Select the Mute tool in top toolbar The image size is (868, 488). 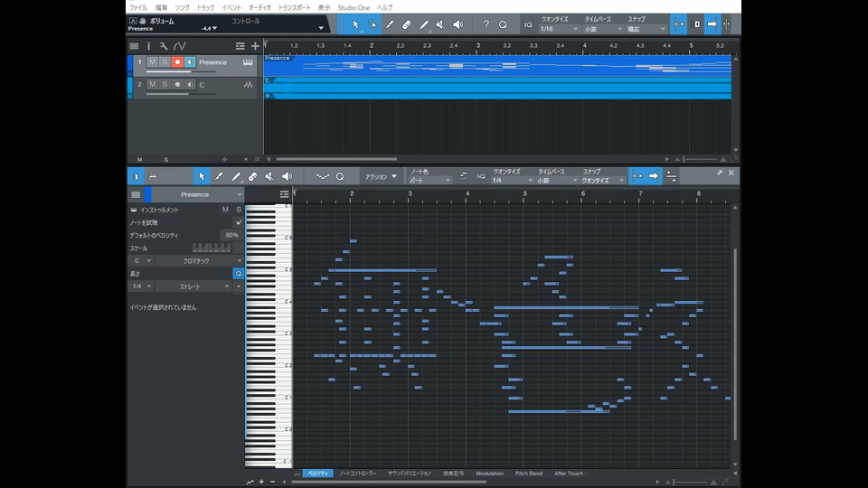coord(440,24)
